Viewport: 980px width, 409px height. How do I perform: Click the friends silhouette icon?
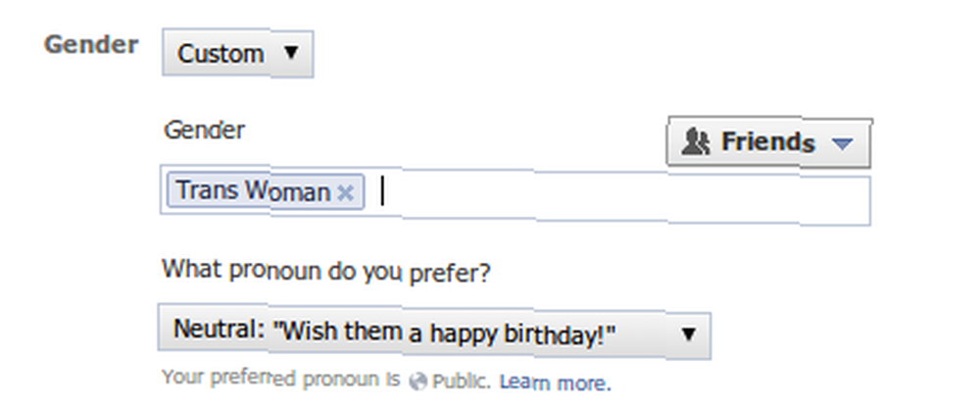[x=696, y=142]
